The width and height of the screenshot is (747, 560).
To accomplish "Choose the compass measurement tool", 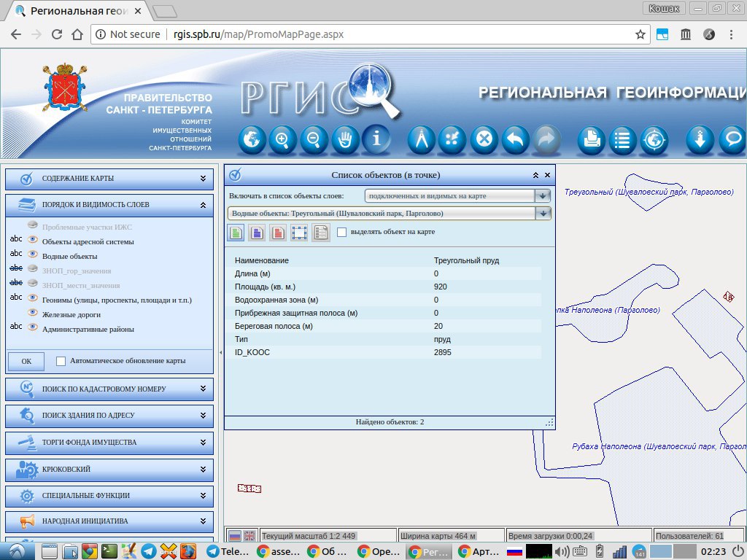I will (x=421, y=139).
